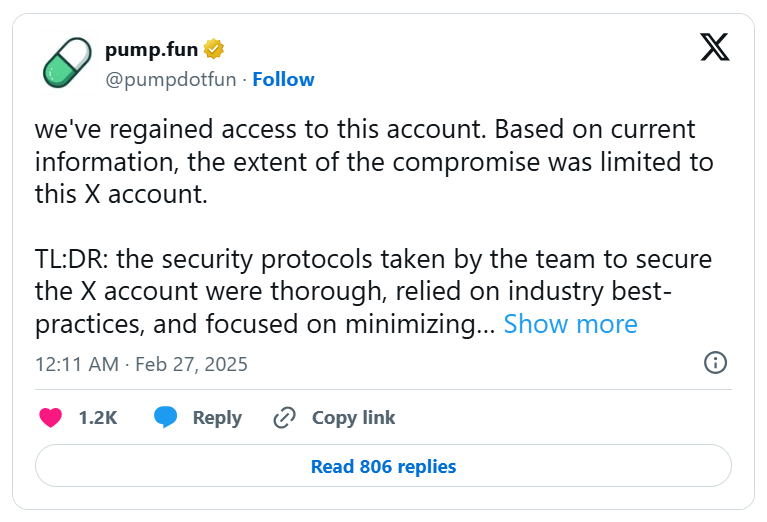
Task: Open the tweet info circle icon
Action: click(x=715, y=363)
